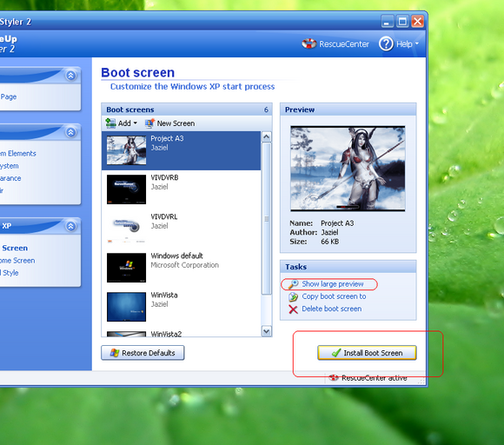Click the VIVDVRB entry name text

pyautogui.click(x=164, y=177)
